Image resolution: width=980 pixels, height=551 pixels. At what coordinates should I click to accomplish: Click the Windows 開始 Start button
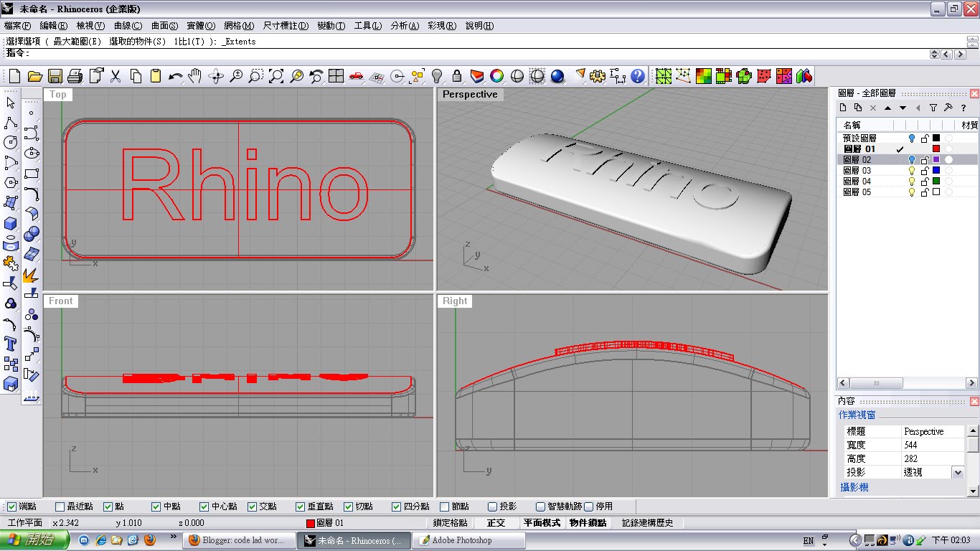[34, 540]
